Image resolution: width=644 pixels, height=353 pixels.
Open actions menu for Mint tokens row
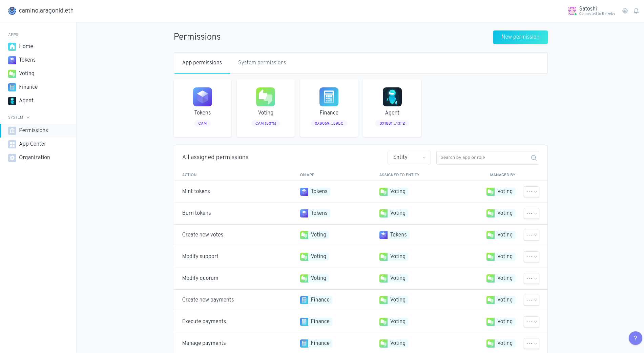[531, 192]
